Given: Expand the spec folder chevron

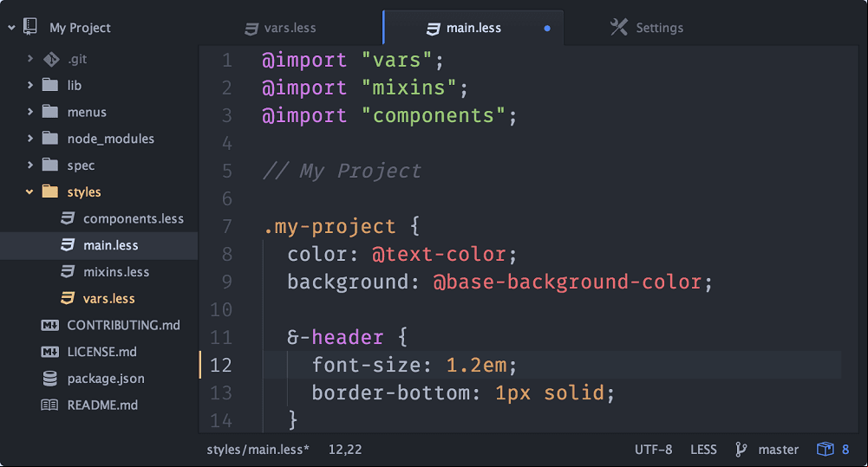Looking at the screenshot, I should (x=29, y=165).
